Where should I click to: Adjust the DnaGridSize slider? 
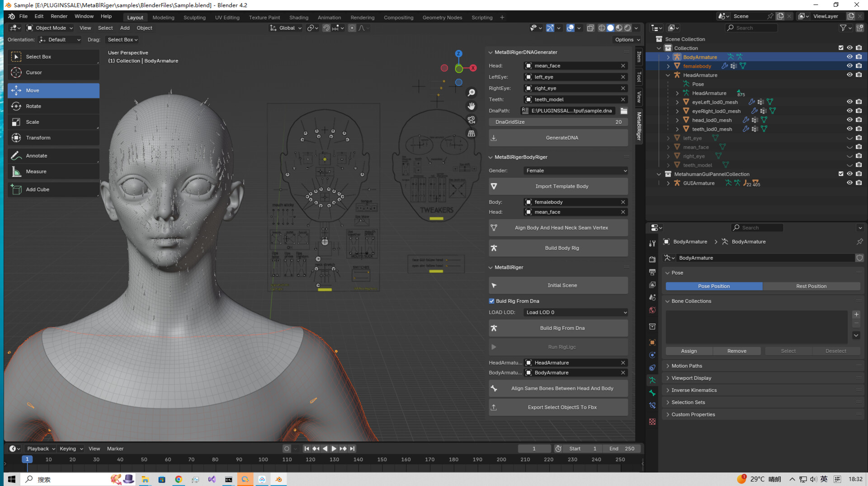tap(558, 121)
